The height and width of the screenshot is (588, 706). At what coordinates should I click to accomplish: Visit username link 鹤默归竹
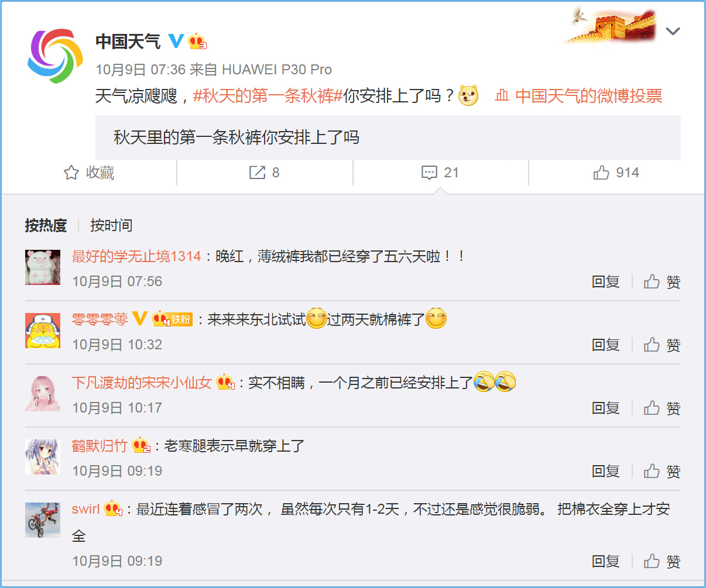coord(100,446)
